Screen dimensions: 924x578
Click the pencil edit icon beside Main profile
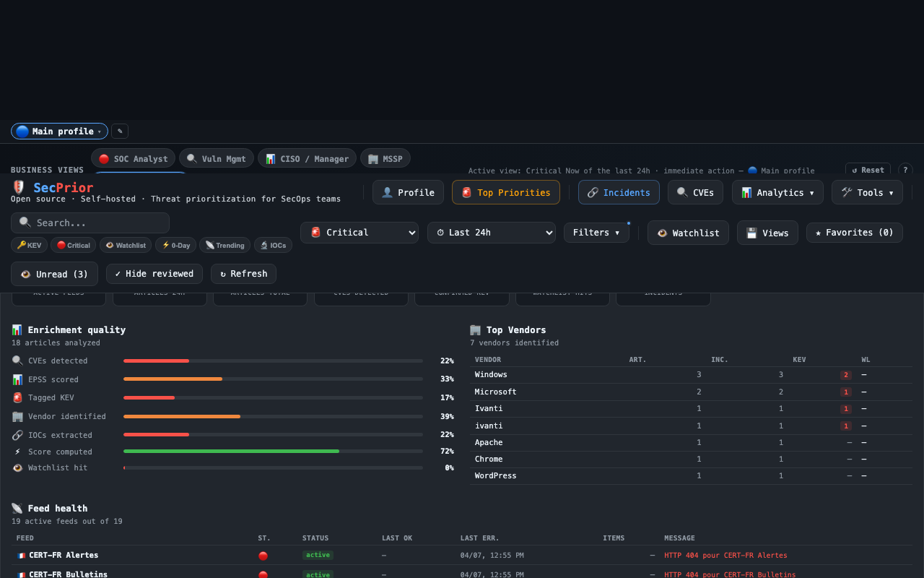pos(119,131)
